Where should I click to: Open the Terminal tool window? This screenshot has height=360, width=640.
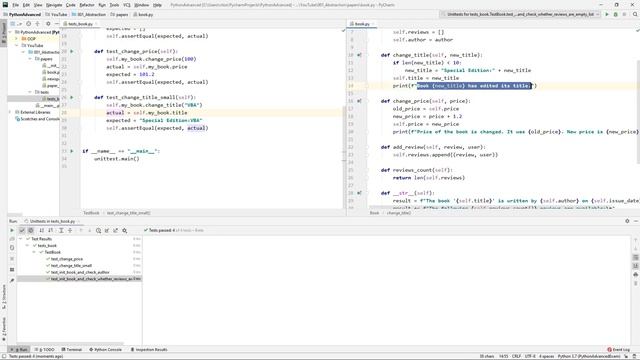coord(72,350)
